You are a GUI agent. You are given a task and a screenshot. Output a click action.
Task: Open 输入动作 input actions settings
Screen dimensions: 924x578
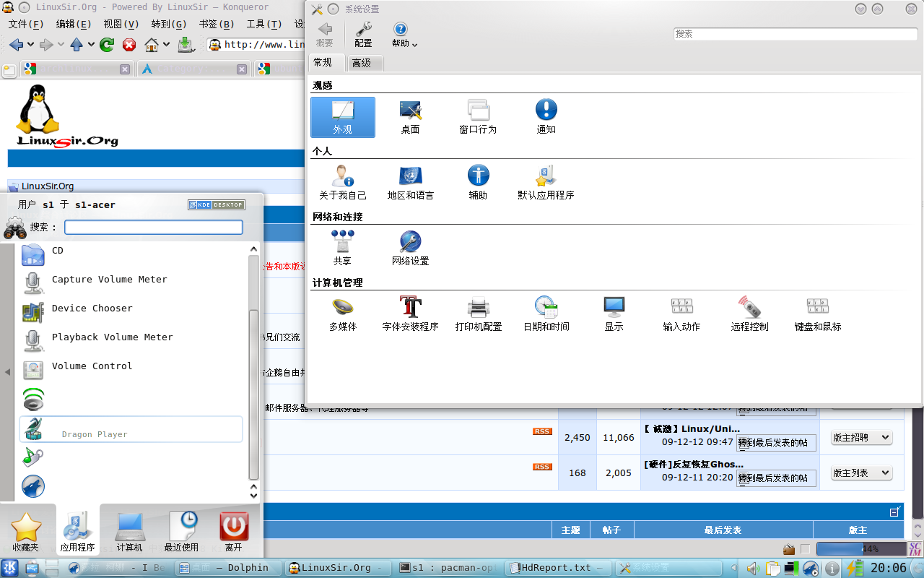[681, 314]
